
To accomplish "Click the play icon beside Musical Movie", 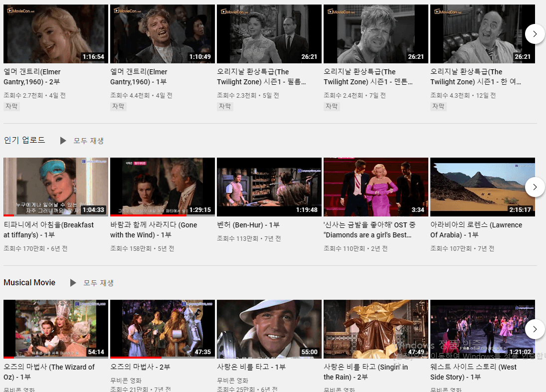I will (73, 283).
